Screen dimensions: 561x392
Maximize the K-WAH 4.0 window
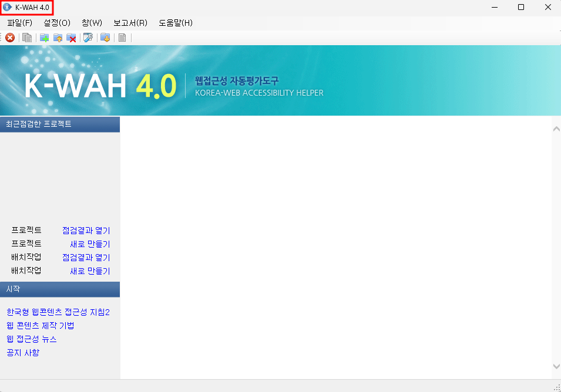click(521, 7)
